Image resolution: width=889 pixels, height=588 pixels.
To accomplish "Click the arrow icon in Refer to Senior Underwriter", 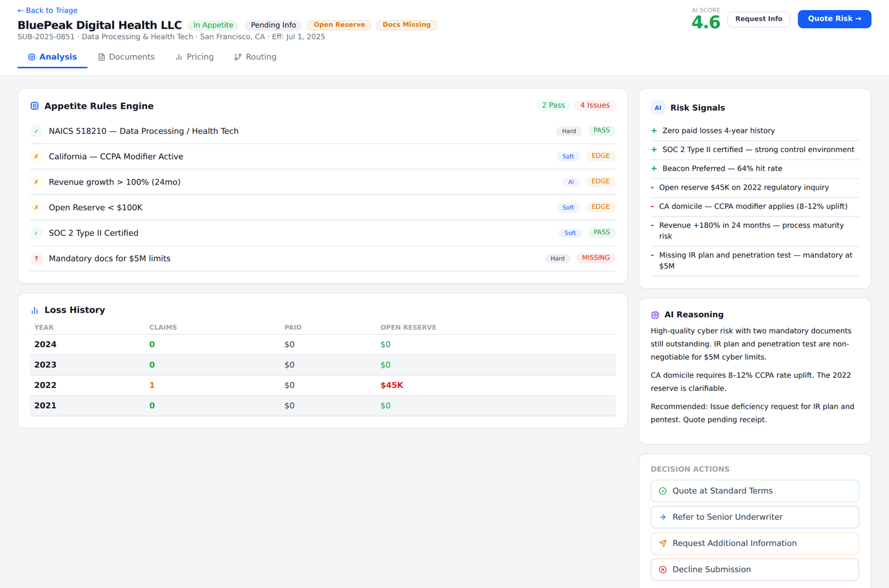I will [x=663, y=517].
